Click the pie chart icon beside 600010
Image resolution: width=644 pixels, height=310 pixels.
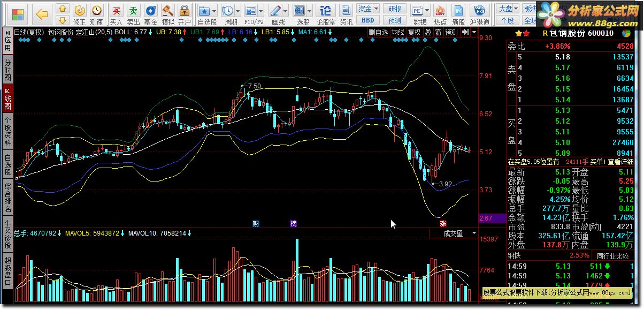click(626, 33)
